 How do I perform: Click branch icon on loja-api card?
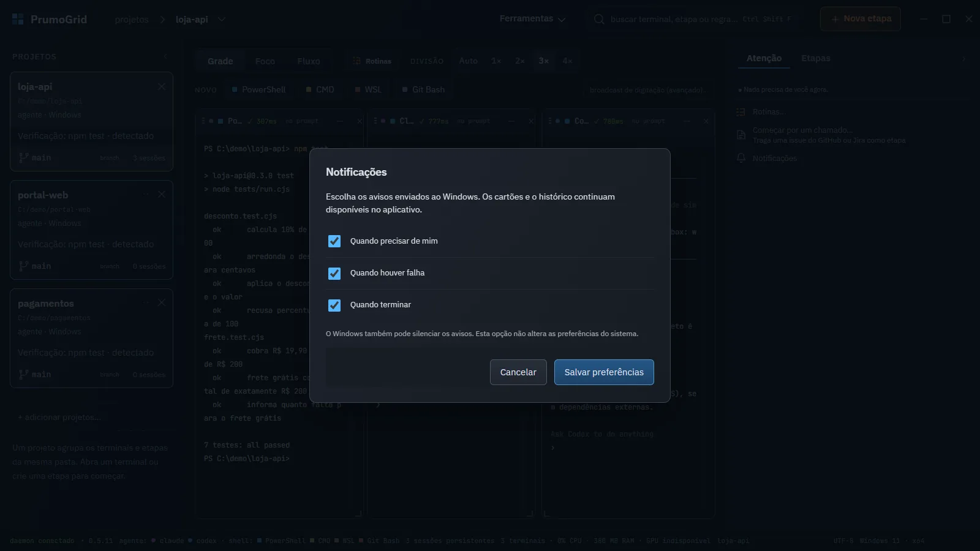pyautogui.click(x=23, y=157)
